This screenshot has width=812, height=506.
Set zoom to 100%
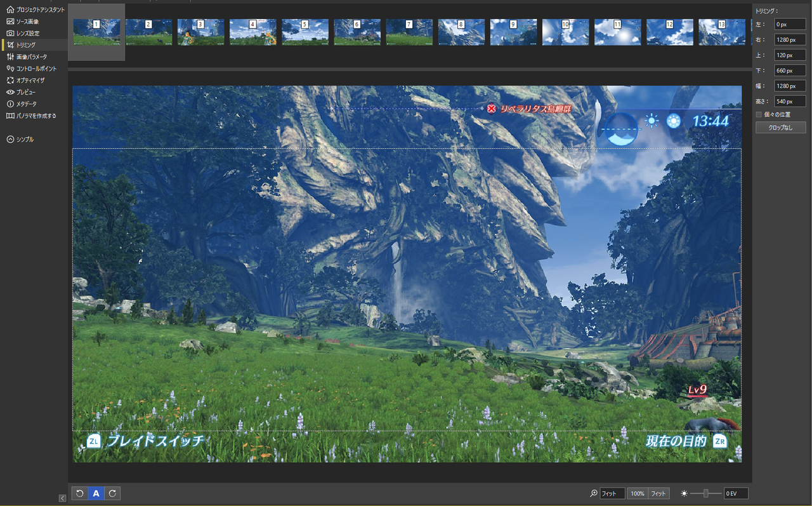[638, 493]
